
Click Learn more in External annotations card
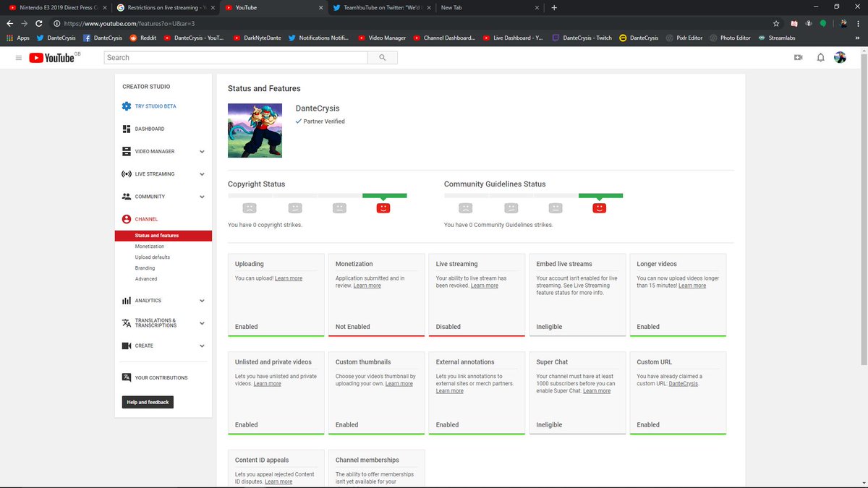click(450, 391)
